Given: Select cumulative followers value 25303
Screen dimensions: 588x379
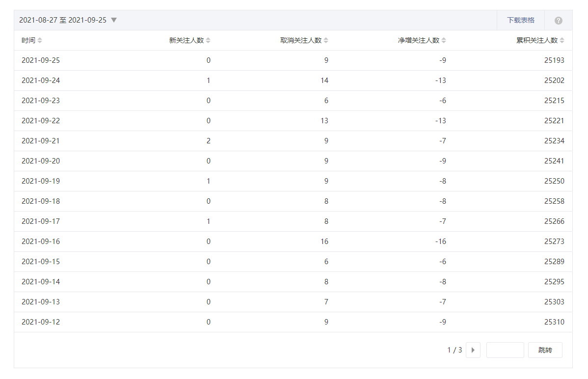Looking at the screenshot, I should tap(554, 302).
